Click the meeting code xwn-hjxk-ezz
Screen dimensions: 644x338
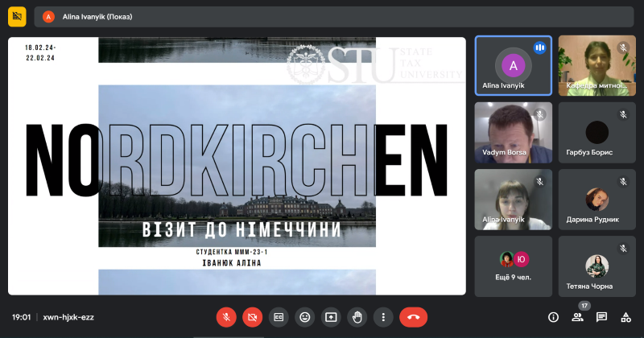(x=68, y=317)
